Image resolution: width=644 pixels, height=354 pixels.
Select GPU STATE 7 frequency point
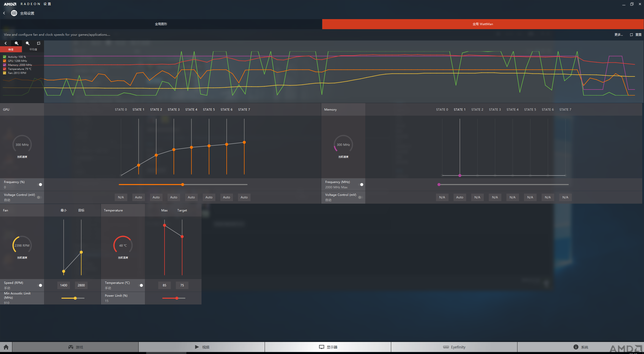tap(244, 142)
